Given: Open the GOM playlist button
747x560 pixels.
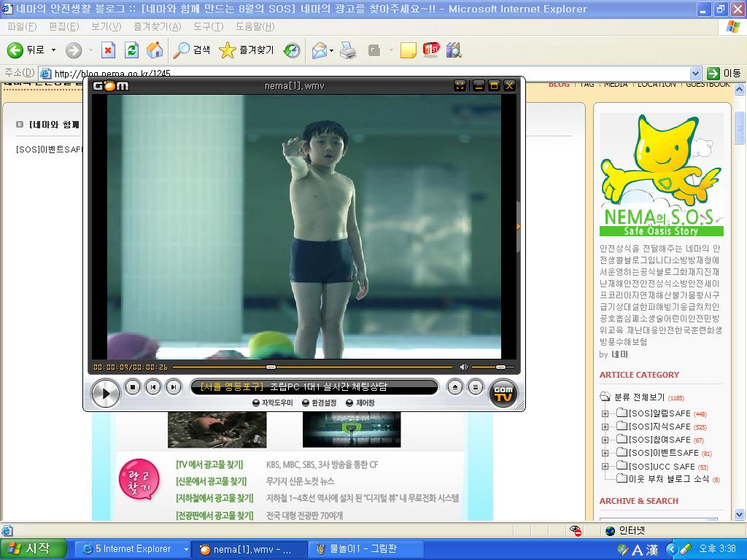Looking at the screenshot, I should (476, 387).
